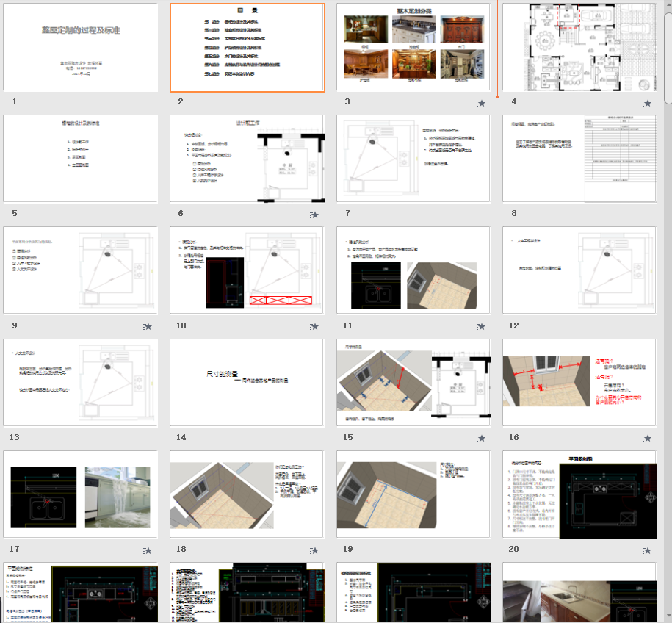
Task: Click the animation star under slide 4
Action: (647, 104)
